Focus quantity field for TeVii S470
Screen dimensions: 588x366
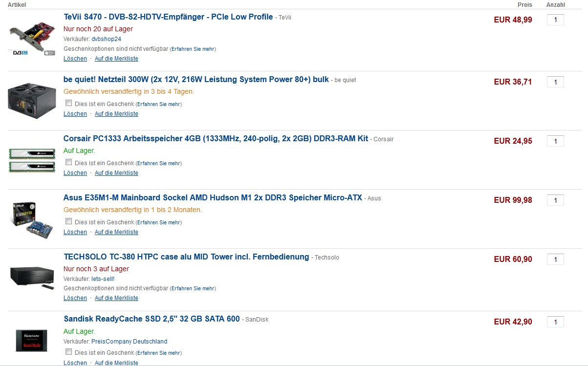[555, 20]
